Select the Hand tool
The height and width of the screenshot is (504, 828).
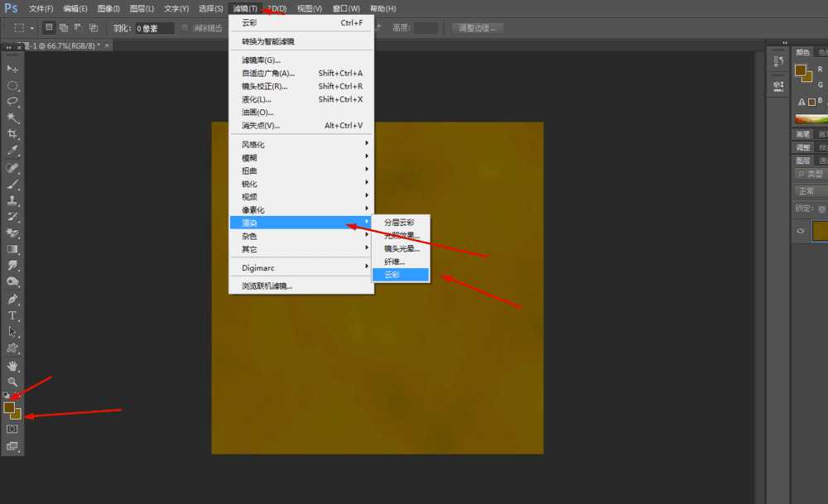pos(11,364)
